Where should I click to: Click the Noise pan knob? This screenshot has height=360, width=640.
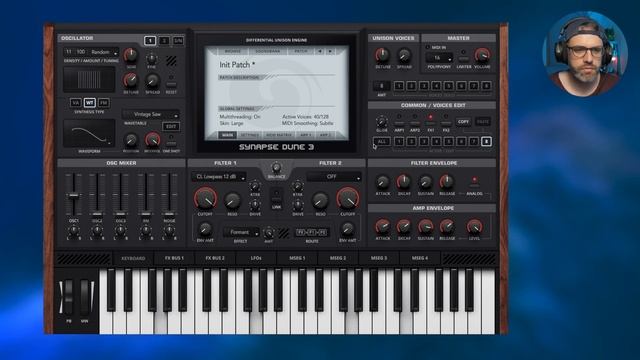tap(169, 231)
